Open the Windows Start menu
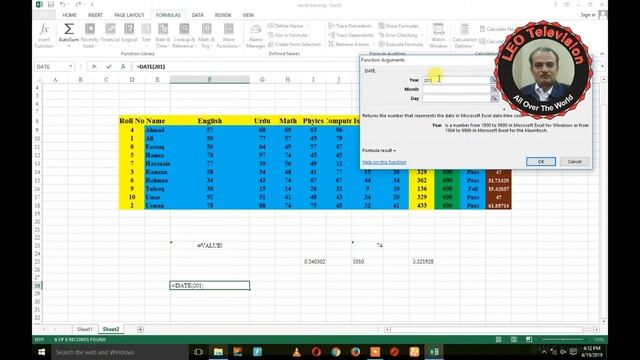 [42, 352]
